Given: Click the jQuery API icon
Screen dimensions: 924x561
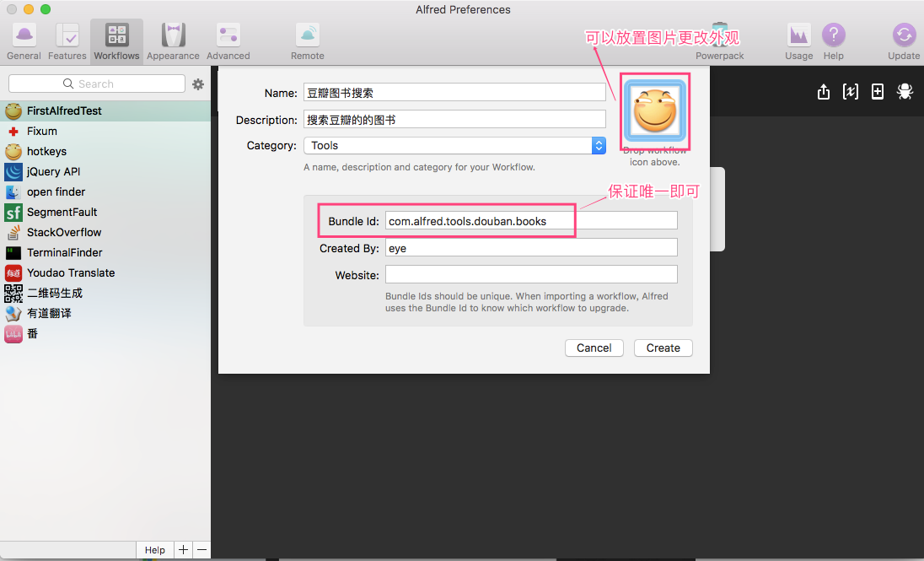Looking at the screenshot, I should (13, 171).
